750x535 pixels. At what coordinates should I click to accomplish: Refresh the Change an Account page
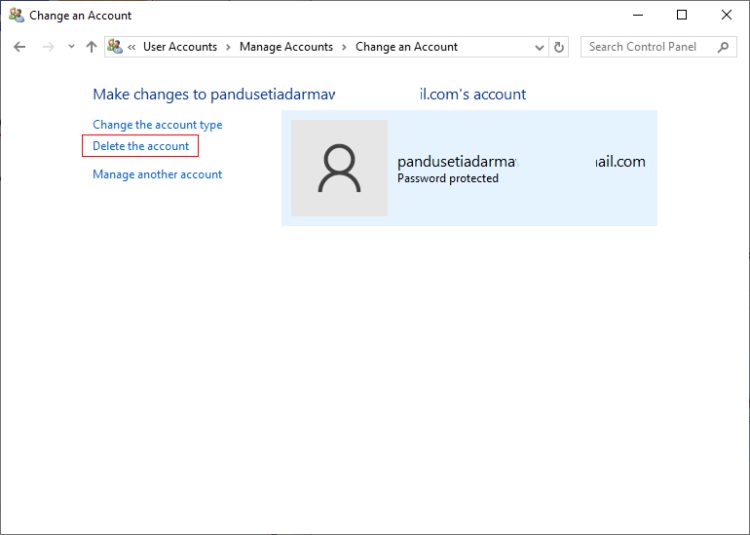click(559, 47)
